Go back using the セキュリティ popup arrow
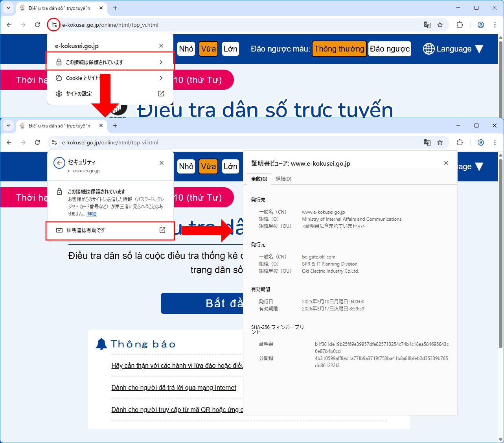504x443 pixels. click(59, 163)
